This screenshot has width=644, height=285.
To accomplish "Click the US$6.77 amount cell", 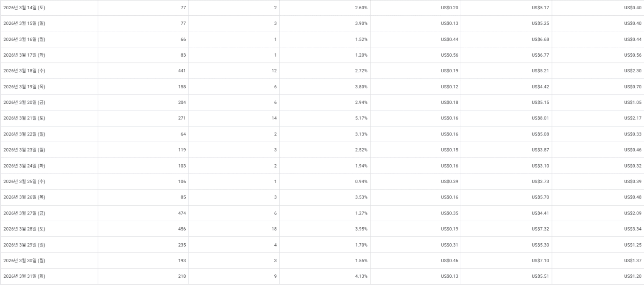I will 540,55.
